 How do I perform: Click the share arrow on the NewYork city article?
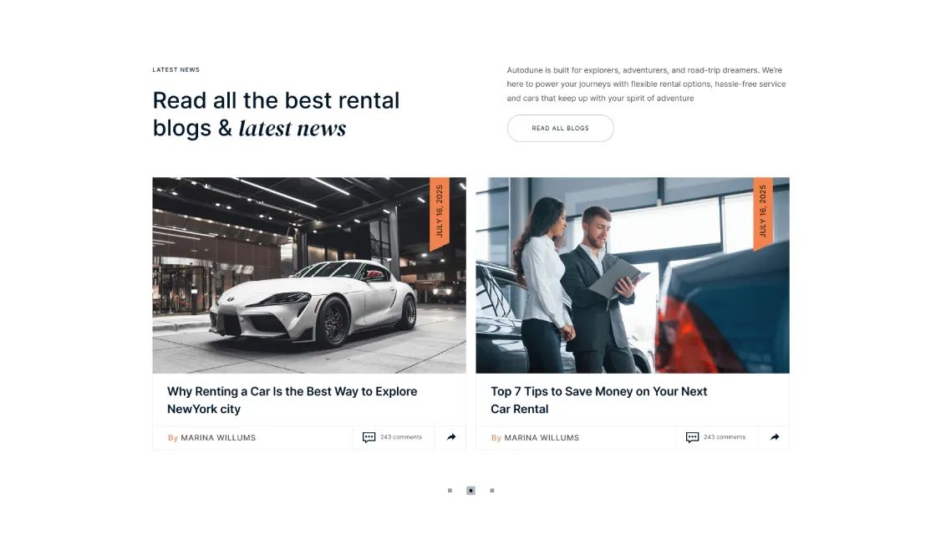coord(451,437)
